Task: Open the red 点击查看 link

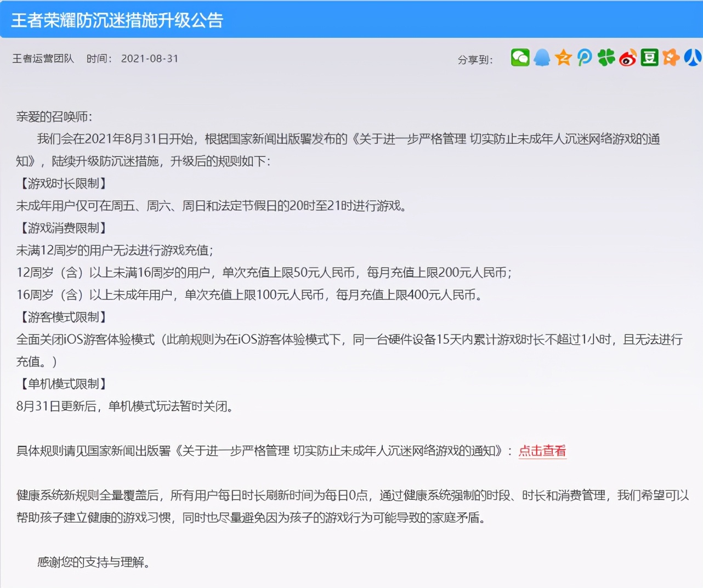Action: pos(542,451)
